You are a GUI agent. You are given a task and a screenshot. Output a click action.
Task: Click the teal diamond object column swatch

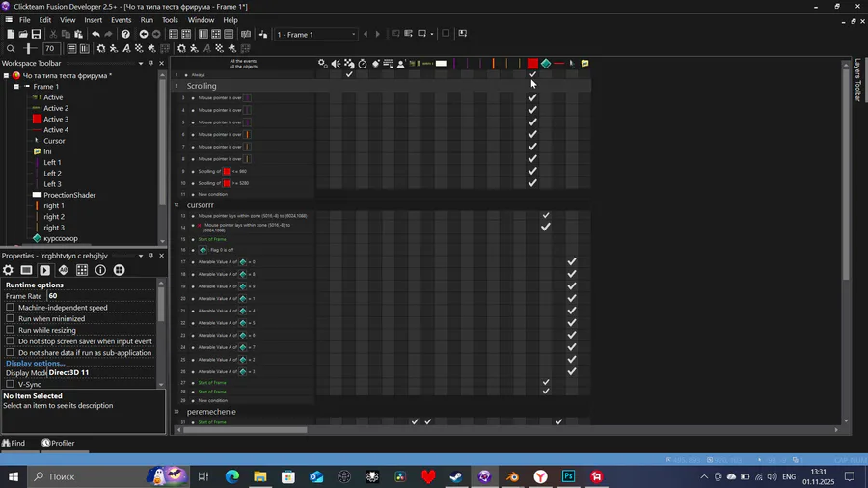coord(546,64)
